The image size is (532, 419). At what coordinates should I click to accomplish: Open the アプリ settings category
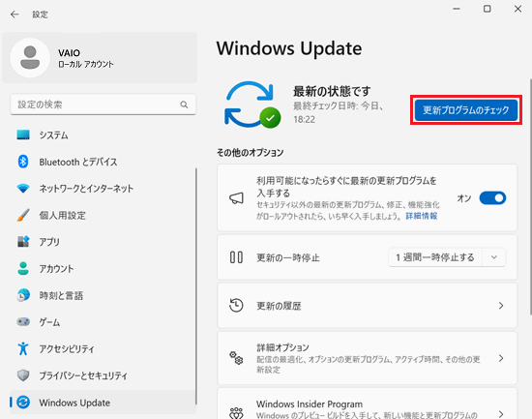(x=103, y=241)
